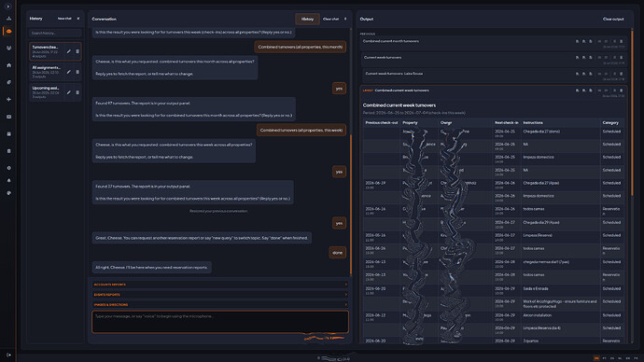The image size is (644, 362).
Task: Edit the Turnovers history entry name
Action: [68, 51]
